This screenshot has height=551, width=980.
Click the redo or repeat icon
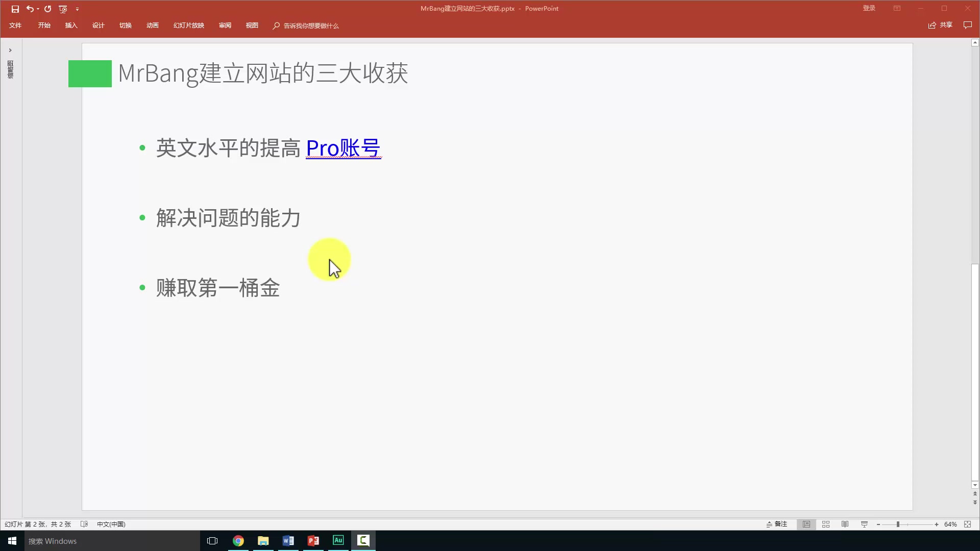click(47, 9)
